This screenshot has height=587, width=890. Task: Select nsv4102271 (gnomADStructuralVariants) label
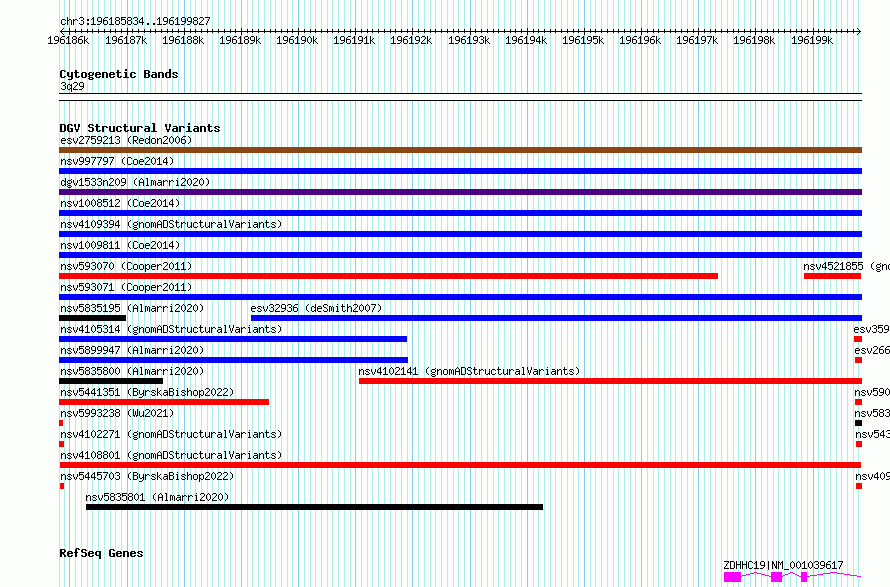171,434
